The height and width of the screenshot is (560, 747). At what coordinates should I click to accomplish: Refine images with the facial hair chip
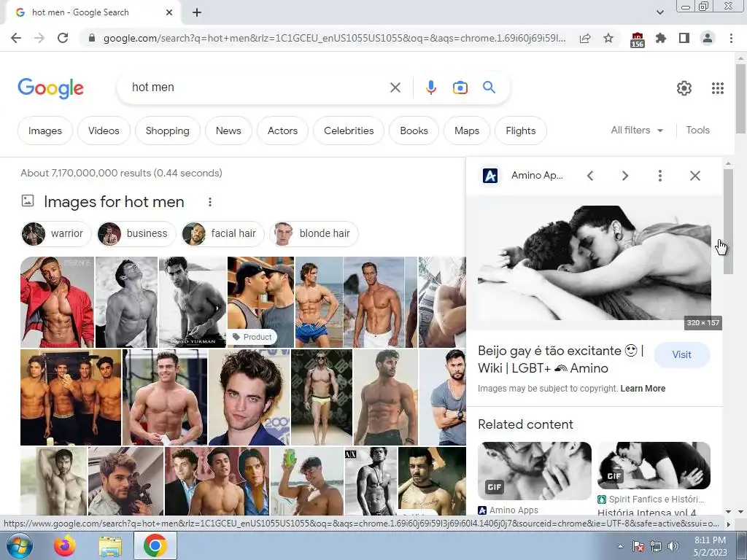222,234
